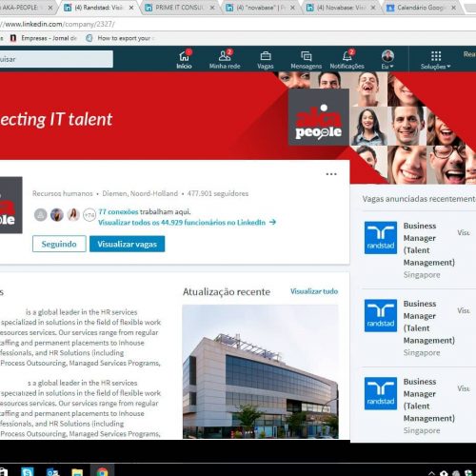Open Minha rede network icon

(x=225, y=59)
